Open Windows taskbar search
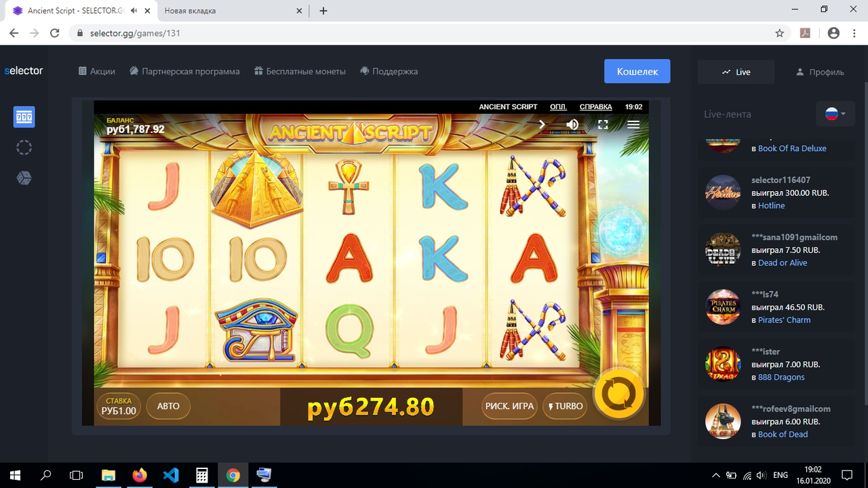Image resolution: width=868 pixels, height=488 pixels. (46, 475)
